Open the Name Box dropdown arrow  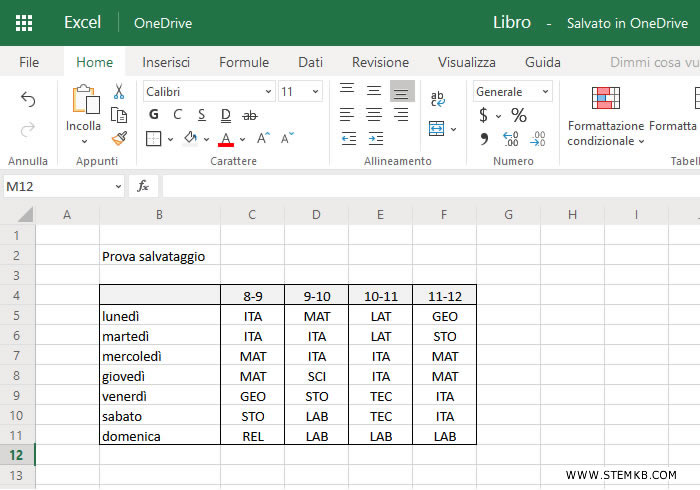[118, 186]
